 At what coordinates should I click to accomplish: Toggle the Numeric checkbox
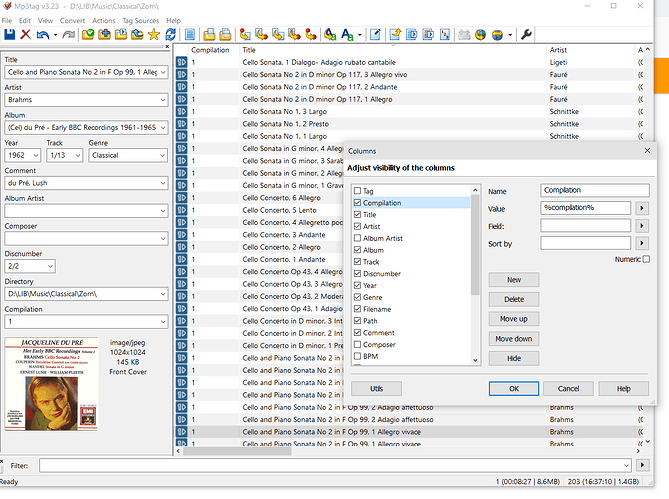click(646, 259)
